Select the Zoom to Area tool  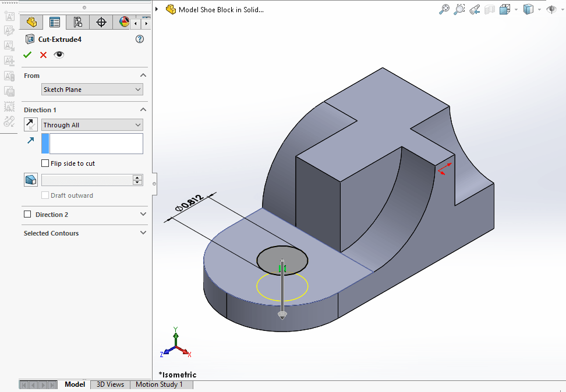[459, 9]
